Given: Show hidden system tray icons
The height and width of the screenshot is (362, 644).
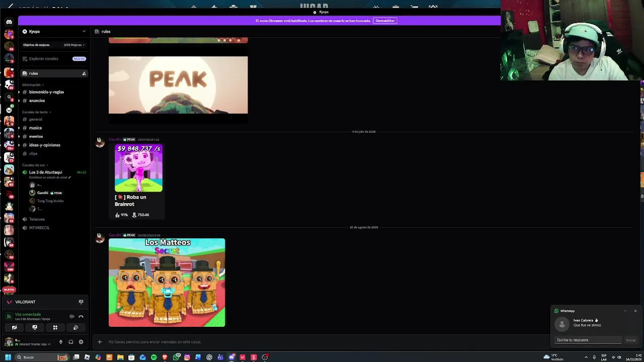Looking at the screenshot, I should click(x=586, y=357).
